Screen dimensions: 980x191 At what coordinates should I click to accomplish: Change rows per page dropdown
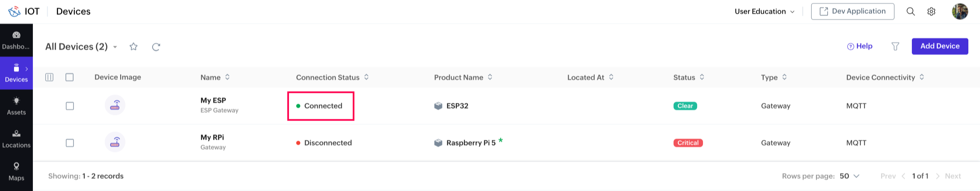849,176
